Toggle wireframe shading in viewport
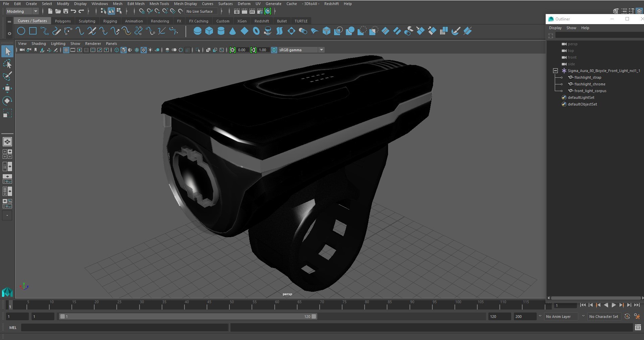Screen dimensions: 644x340 [x=116, y=50]
